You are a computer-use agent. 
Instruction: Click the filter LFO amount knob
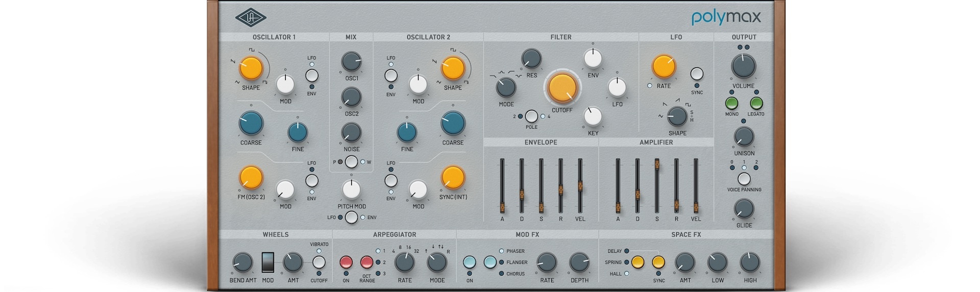[x=617, y=87]
